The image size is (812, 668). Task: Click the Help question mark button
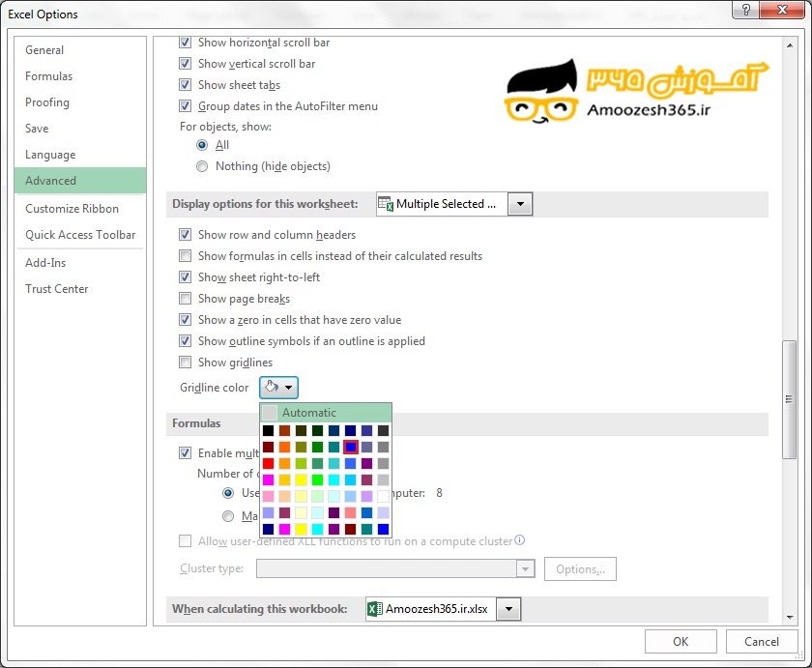(744, 13)
